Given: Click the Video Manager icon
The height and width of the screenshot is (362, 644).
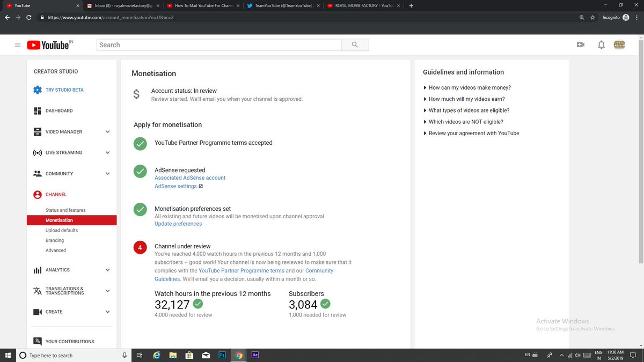Looking at the screenshot, I should [38, 132].
